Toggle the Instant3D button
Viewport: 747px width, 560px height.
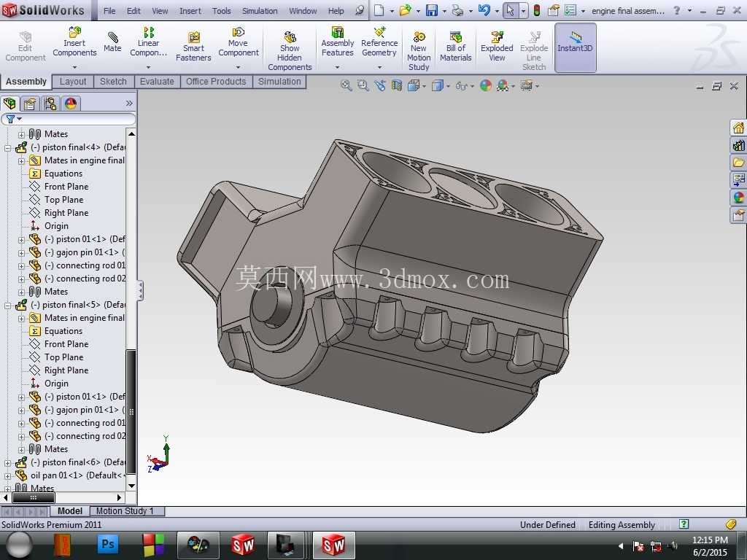point(575,47)
